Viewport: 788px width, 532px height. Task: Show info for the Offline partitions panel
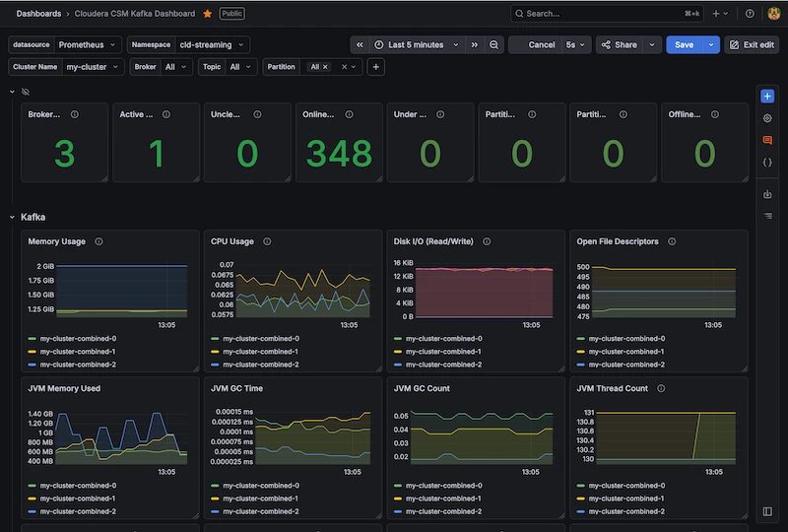pyautogui.click(x=715, y=114)
